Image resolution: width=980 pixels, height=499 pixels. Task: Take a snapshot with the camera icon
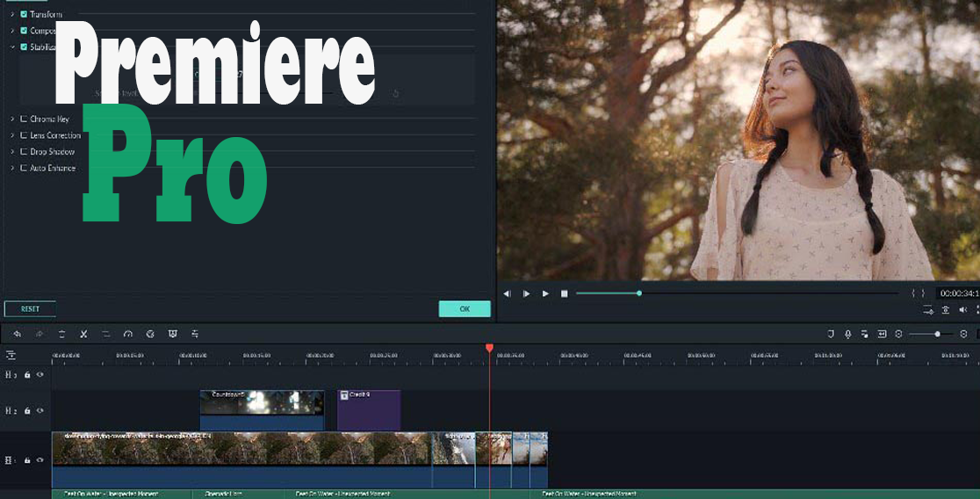946,310
